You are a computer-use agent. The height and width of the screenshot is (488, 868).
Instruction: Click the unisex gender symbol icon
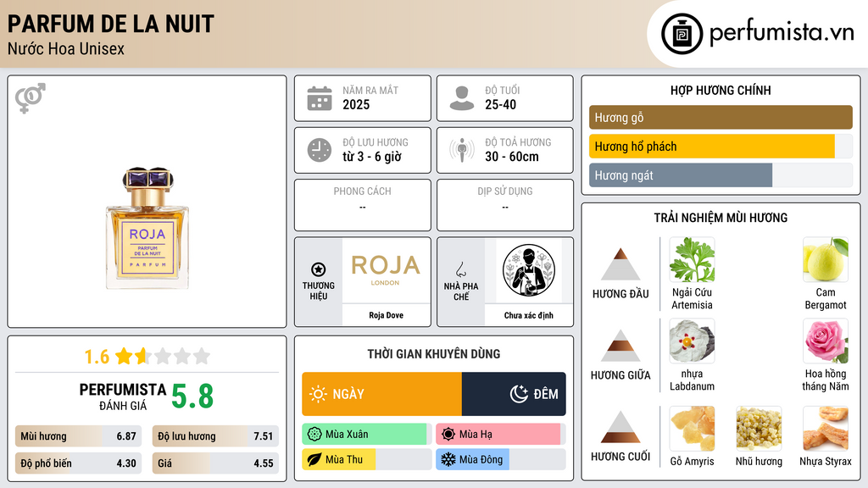click(31, 98)
